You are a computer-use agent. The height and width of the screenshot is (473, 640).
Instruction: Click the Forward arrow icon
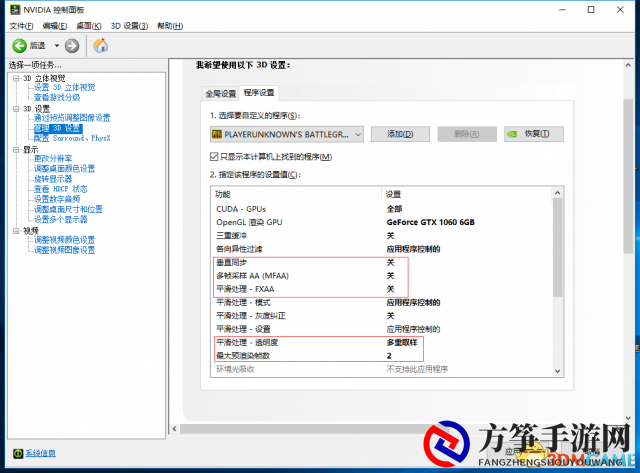pos(72,46)
